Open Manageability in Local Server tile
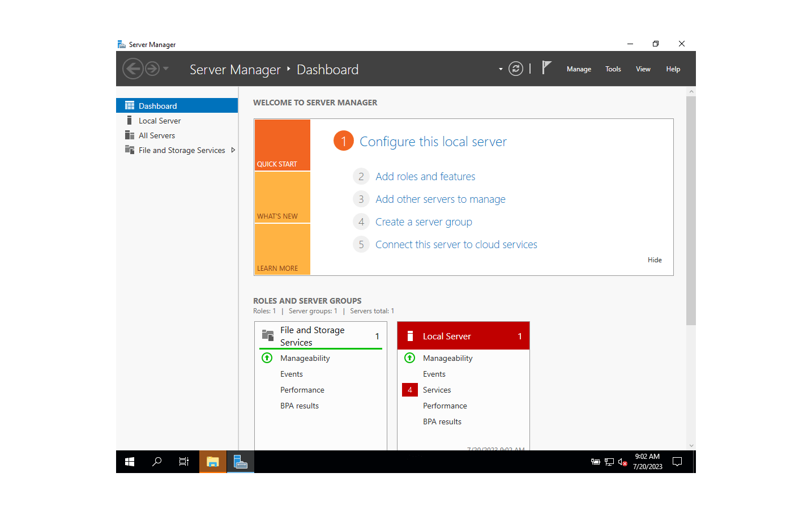The image size is (812, 511). click(x=448, y=358)
